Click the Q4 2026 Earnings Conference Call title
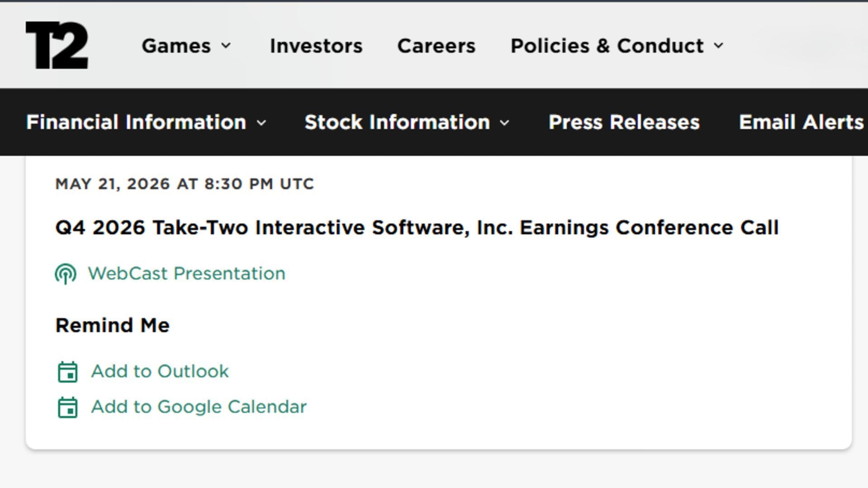This screenshot has height=488, width=868. click(417, 227)
